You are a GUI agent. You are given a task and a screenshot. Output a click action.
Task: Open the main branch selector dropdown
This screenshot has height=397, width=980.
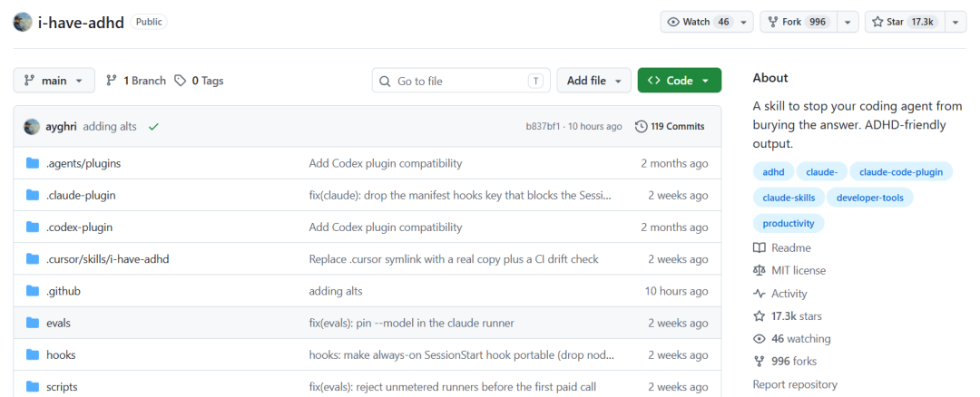point(54,81)
